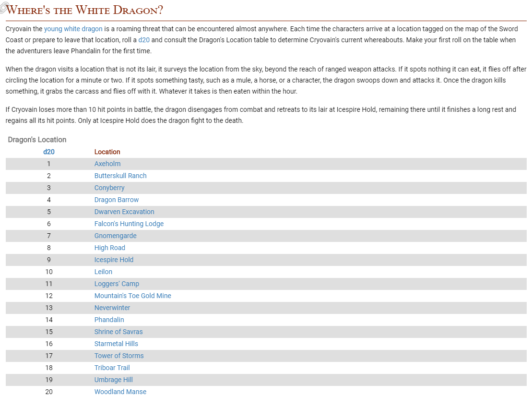Open the Leilon link
The height and width of the screenshot is (396, 532).
[x=103, y=272]
